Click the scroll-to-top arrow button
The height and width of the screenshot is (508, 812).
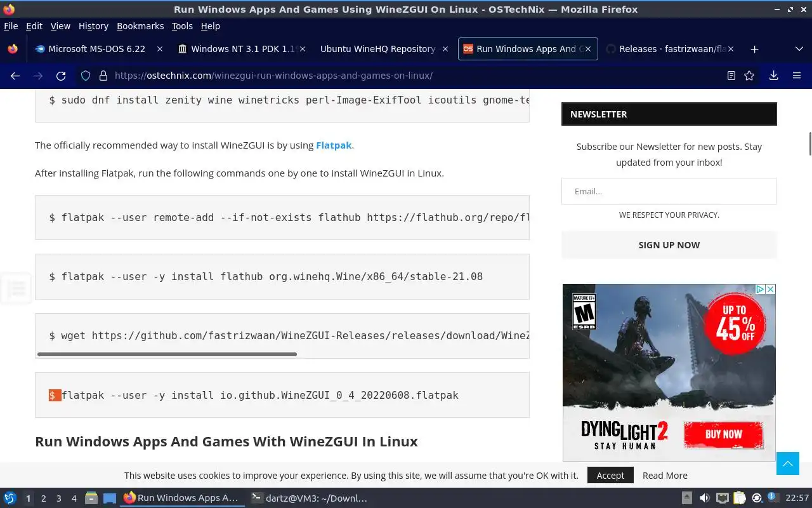788,464
